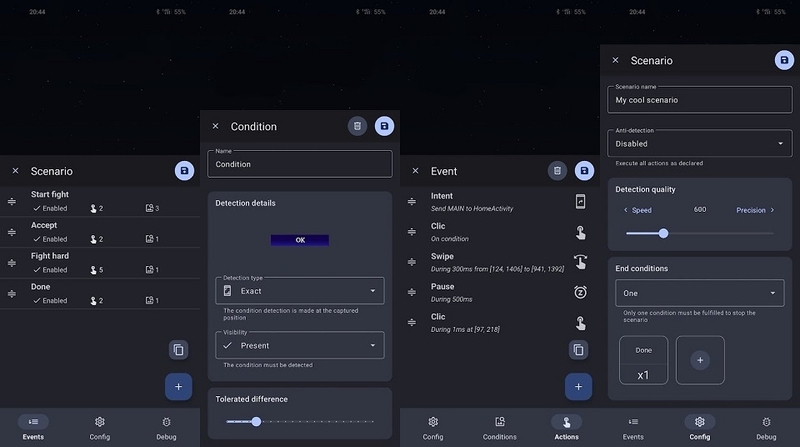This screenshot has height=447, width=800.
Task: Delete the Event using the trash icon
Action: (557, 171)
